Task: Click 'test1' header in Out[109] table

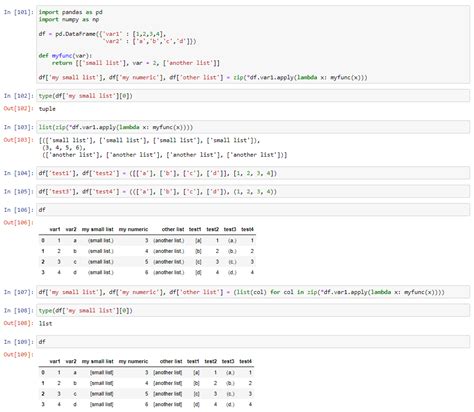Action: point(193,361)
